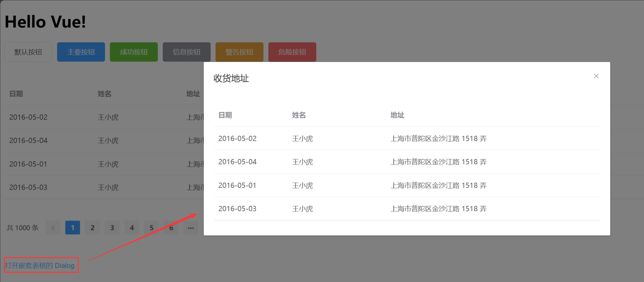644x282 pixels.
Task: Select page 6 in pagination
Action: coord(171,228)
